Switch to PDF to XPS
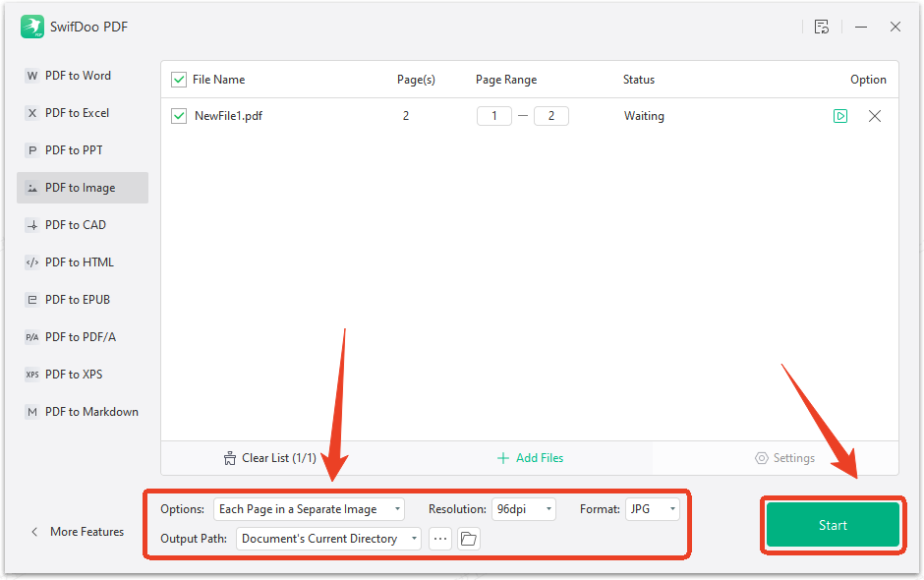This screenshot has width=924, height=580. 83,375
